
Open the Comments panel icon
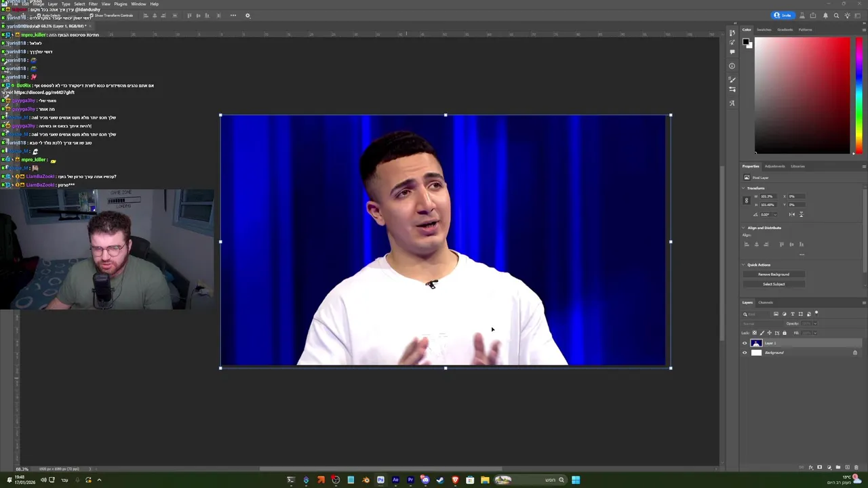click(732, 52)
